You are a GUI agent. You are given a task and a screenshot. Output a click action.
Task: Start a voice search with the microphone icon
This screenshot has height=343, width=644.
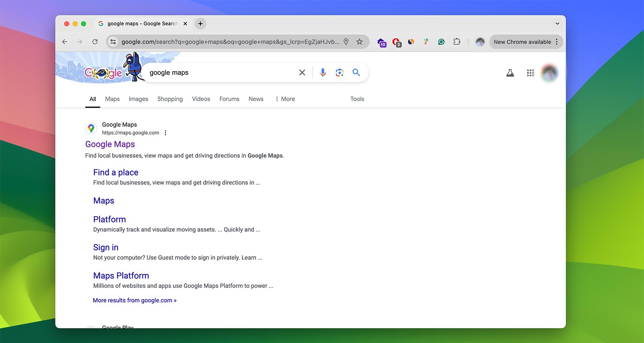pos(322,72)
